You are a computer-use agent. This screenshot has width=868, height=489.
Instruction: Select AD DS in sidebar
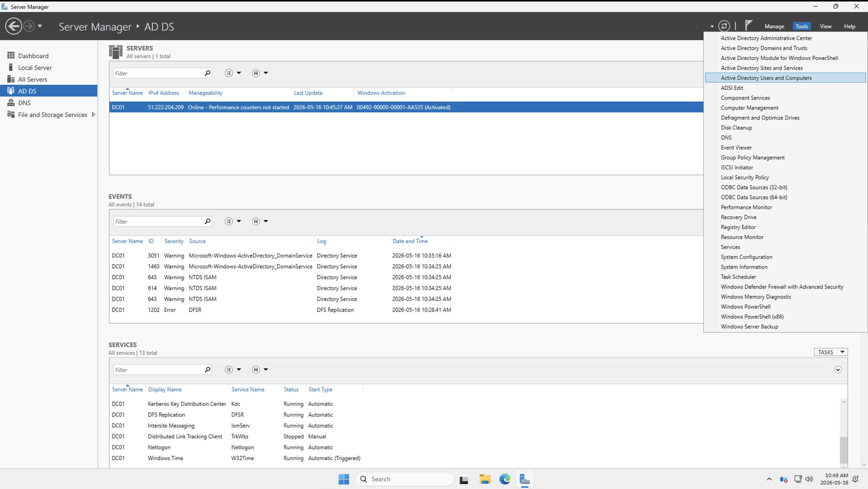[49, 91]
